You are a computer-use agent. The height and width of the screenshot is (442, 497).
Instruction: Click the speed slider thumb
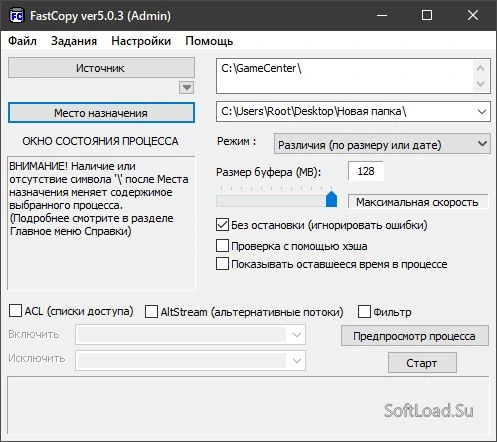tap(331, 199)
